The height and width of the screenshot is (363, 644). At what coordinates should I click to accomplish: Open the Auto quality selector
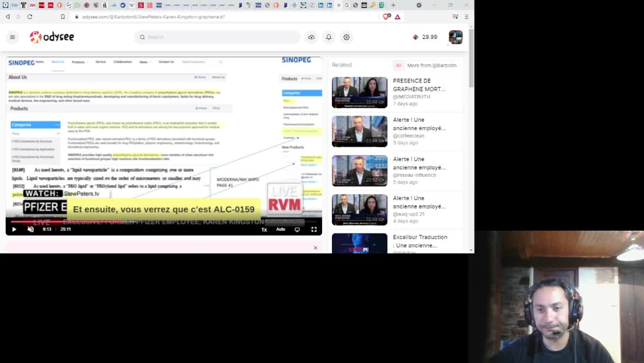(280, 229)
